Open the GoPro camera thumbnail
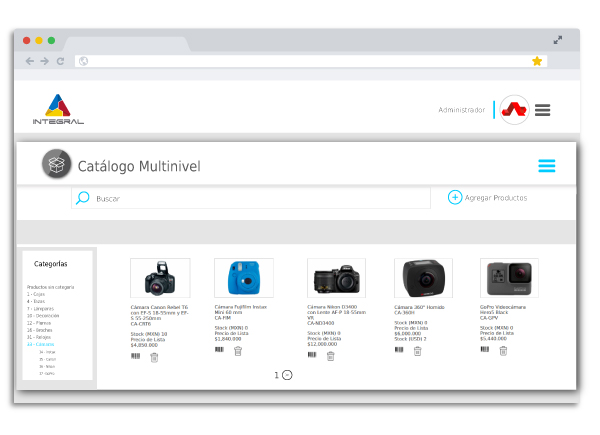The height and width of the screenshot is (435, 600). (509, 278)
